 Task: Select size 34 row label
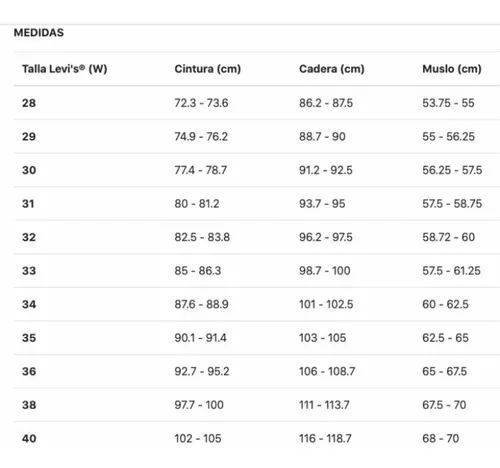coord(29,304)
